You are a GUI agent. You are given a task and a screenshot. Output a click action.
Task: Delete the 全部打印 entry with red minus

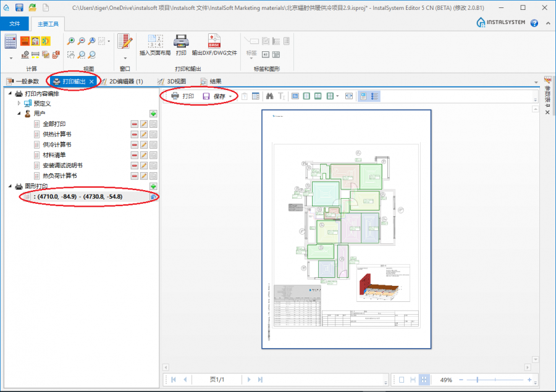(x=134, y=124)
